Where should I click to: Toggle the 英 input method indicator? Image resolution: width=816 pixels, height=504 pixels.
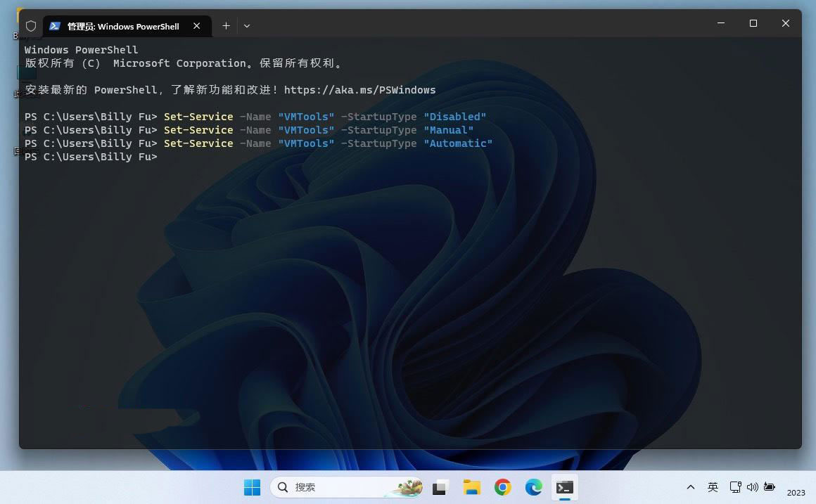713,487
